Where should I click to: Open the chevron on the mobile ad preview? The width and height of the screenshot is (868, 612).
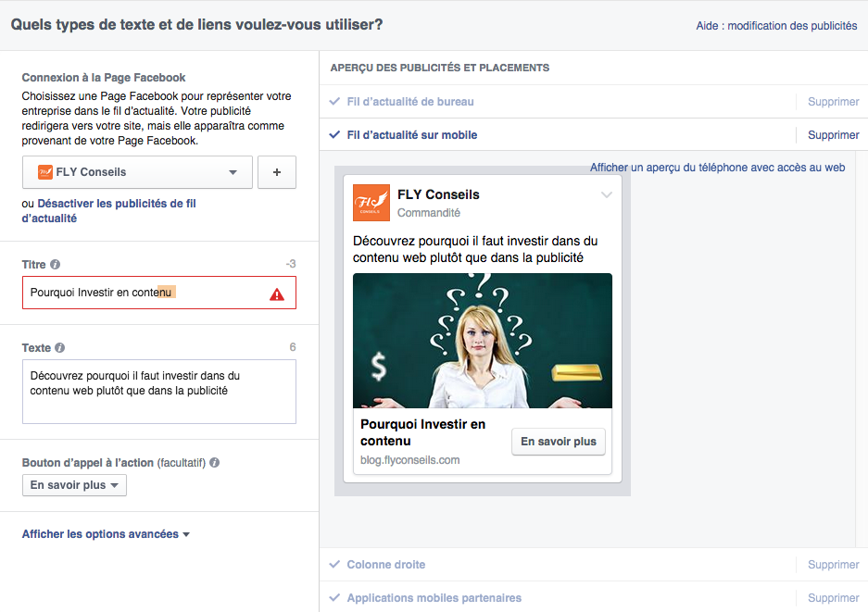point(607,194)
